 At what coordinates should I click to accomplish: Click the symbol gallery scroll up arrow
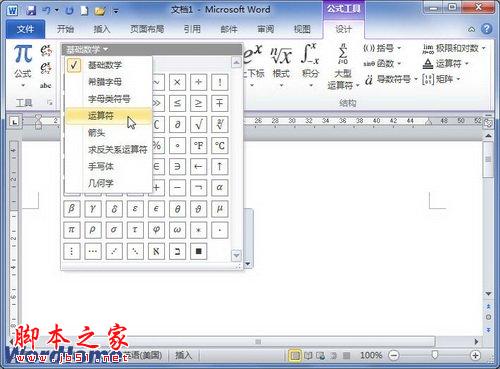(x=236, y=62)
